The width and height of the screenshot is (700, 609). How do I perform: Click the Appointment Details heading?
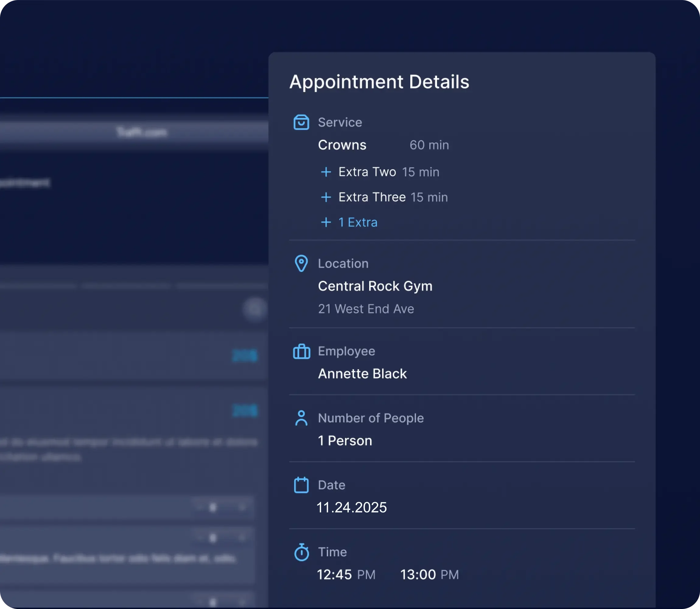click(x=379, y=82)
